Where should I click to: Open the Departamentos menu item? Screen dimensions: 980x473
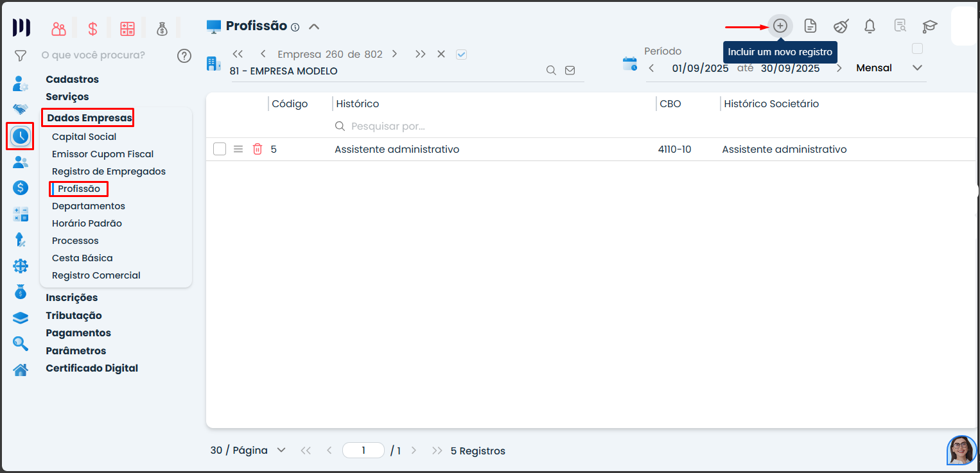click(89, 206)
